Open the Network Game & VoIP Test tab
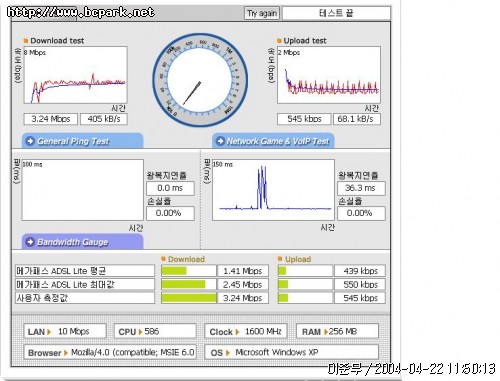500x381 pixels. [273, 141]
